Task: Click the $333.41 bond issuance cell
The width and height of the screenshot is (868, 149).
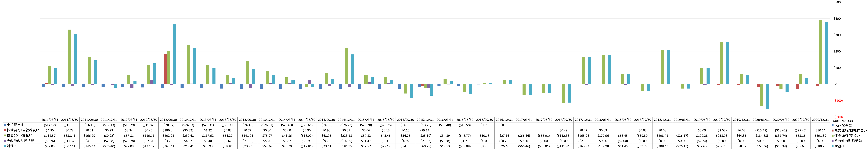Action: coord(69,136)
